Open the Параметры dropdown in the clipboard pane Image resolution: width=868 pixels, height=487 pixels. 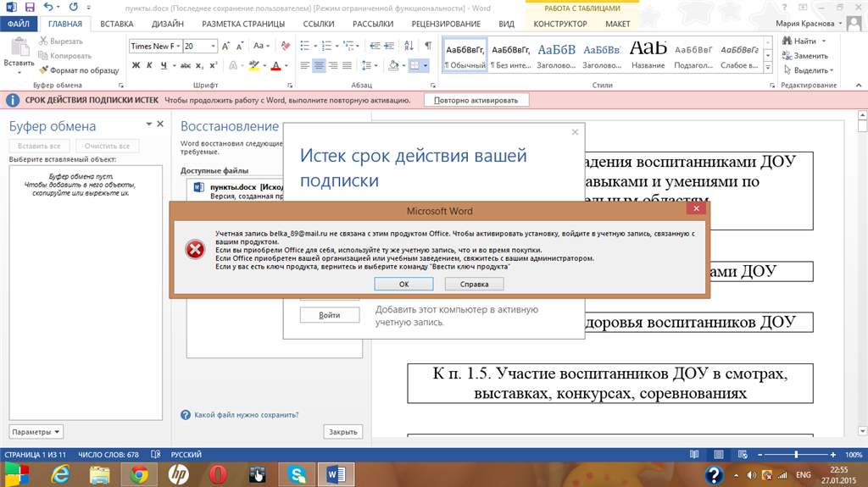coord(36,432)
